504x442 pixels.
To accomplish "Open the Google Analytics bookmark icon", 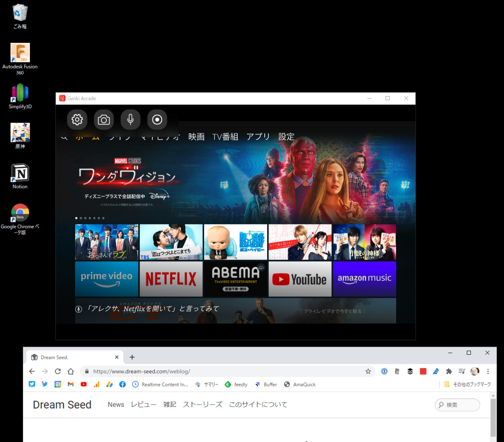I will (97, 384).
